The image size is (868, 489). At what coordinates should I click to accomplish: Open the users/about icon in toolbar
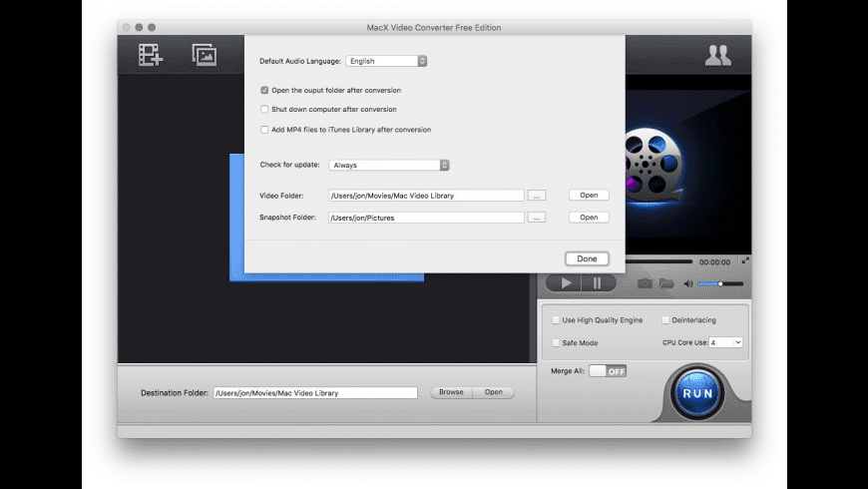point(717,57)
